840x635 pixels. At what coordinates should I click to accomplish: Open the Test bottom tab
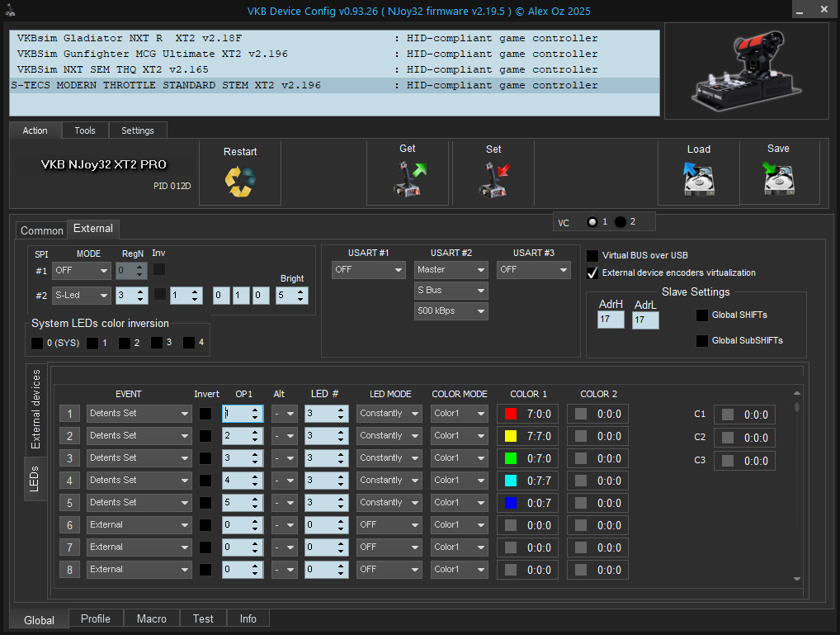pos(203,618)
